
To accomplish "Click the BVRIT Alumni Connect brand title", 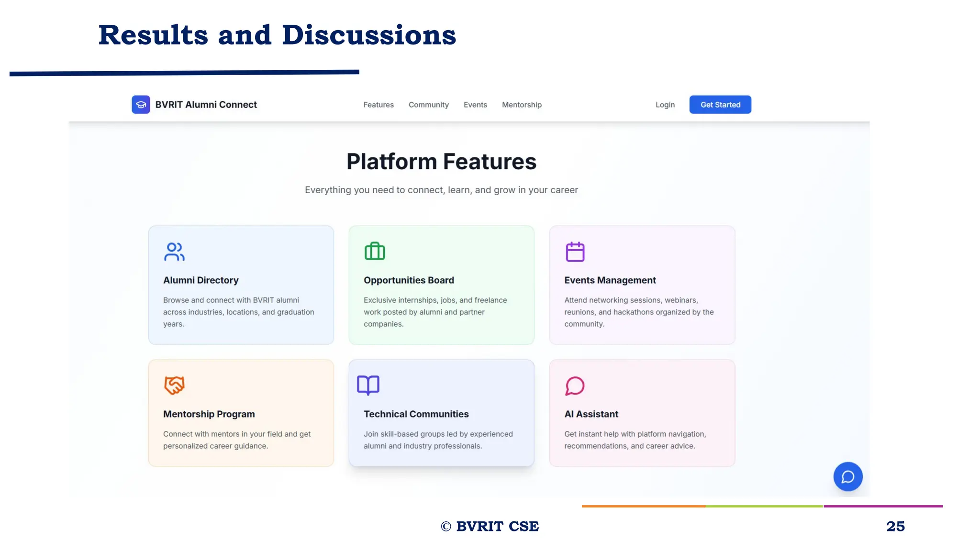I will coord(206,105).
